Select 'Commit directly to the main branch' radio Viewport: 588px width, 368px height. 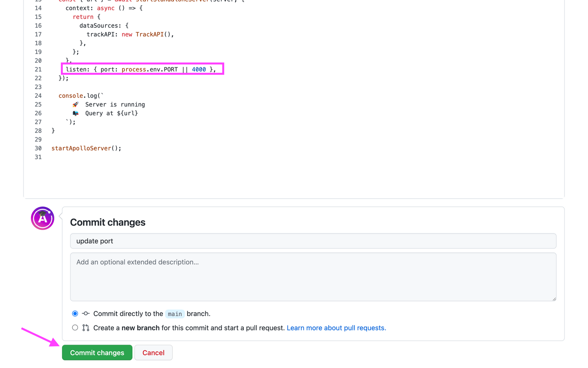click(75, 314)
